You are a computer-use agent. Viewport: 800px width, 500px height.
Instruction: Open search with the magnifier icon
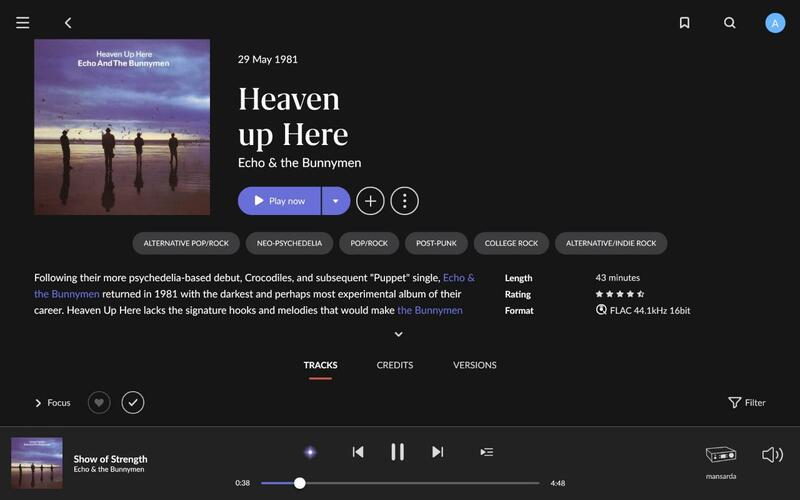tap(730, 22)
